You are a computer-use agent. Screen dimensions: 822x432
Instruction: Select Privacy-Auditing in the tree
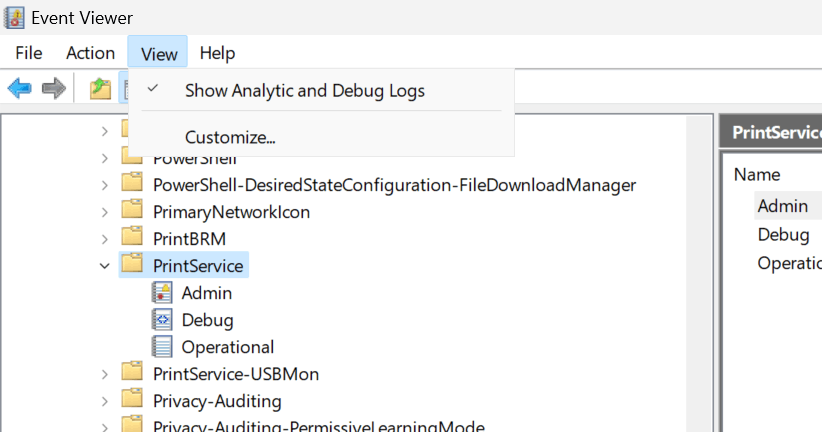pyautogui.click(x=217, y=402)
